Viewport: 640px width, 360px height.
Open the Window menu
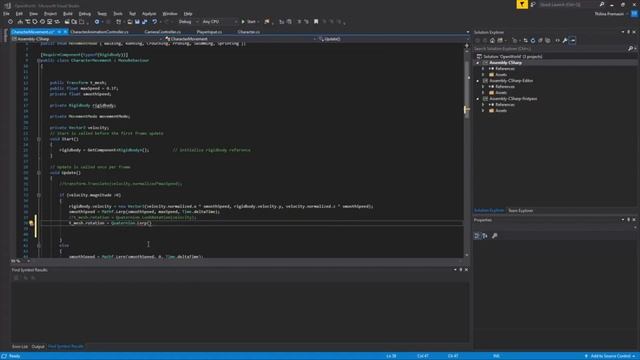(x=170, y=13)
